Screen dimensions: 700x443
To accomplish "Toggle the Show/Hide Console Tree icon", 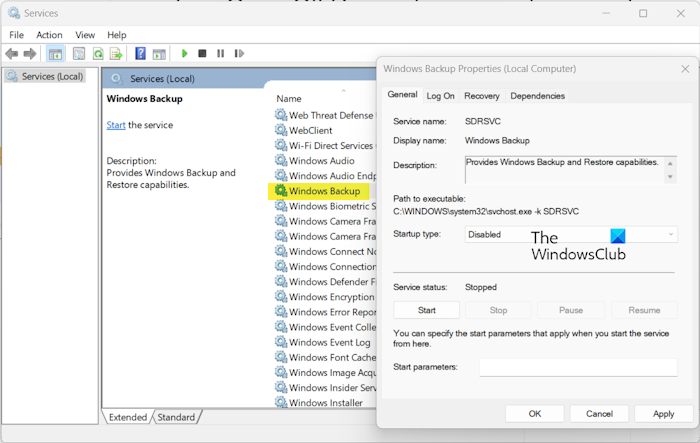I will point(55,54).
